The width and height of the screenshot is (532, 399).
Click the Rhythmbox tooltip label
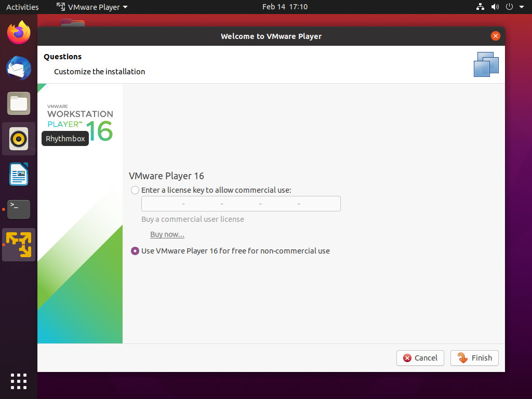click(65, 139)
